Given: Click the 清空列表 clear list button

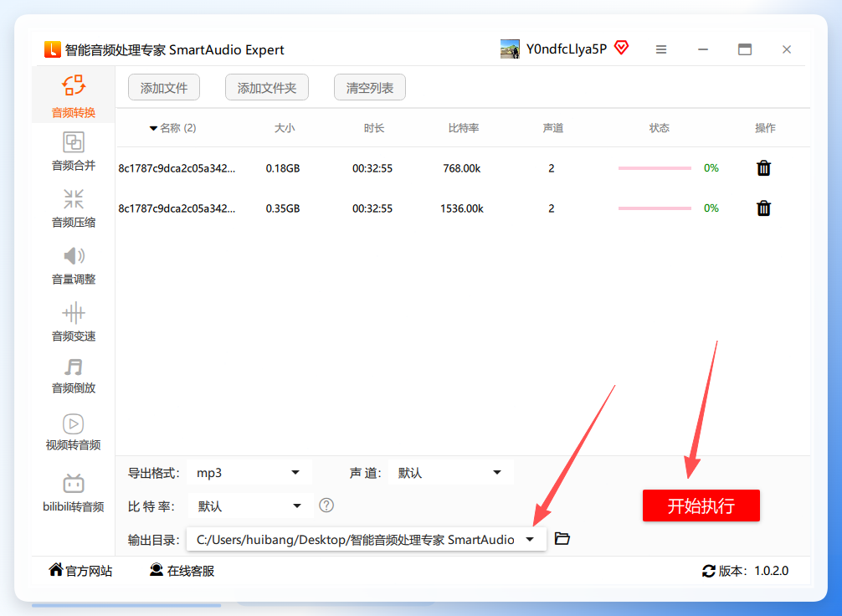Looking at the screenshot, I should click(370, 88).
